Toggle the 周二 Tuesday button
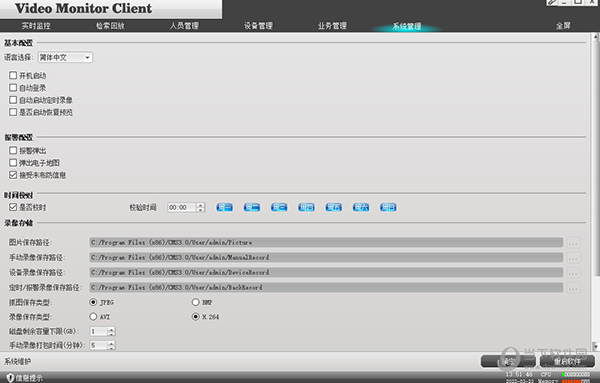Screen dimensions: 600x383 click(252, 207)
